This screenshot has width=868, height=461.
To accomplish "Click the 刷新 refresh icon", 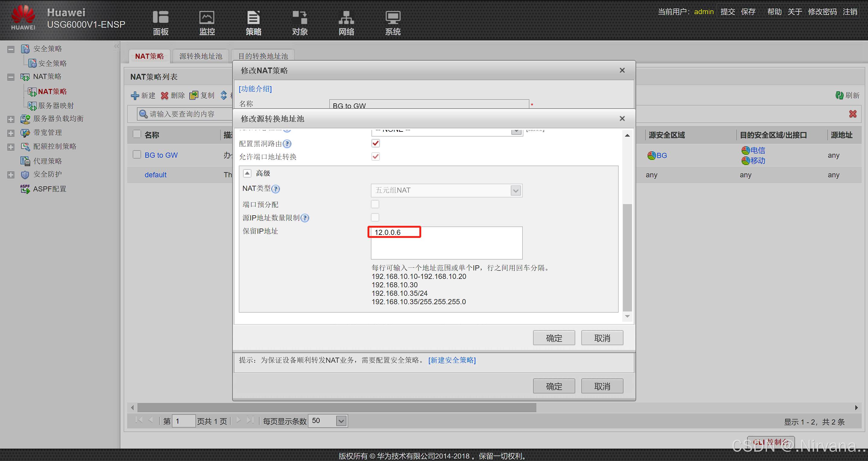I will point(839,95).
